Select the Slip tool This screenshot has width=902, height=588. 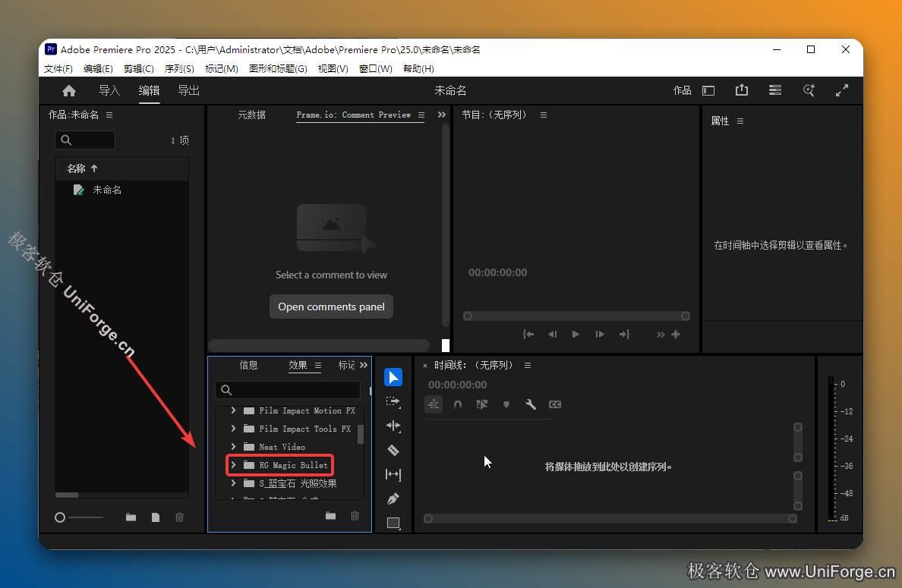[x=393, y=474]
